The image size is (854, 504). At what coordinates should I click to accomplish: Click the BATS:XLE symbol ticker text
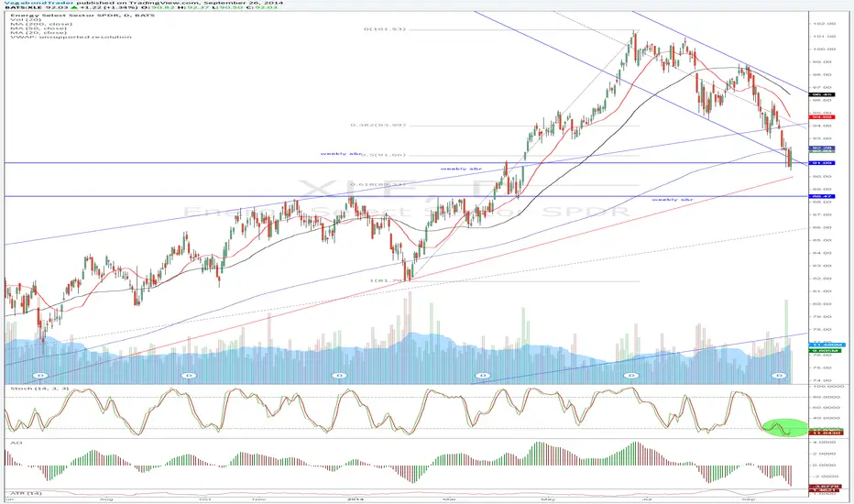coord(24,7)
